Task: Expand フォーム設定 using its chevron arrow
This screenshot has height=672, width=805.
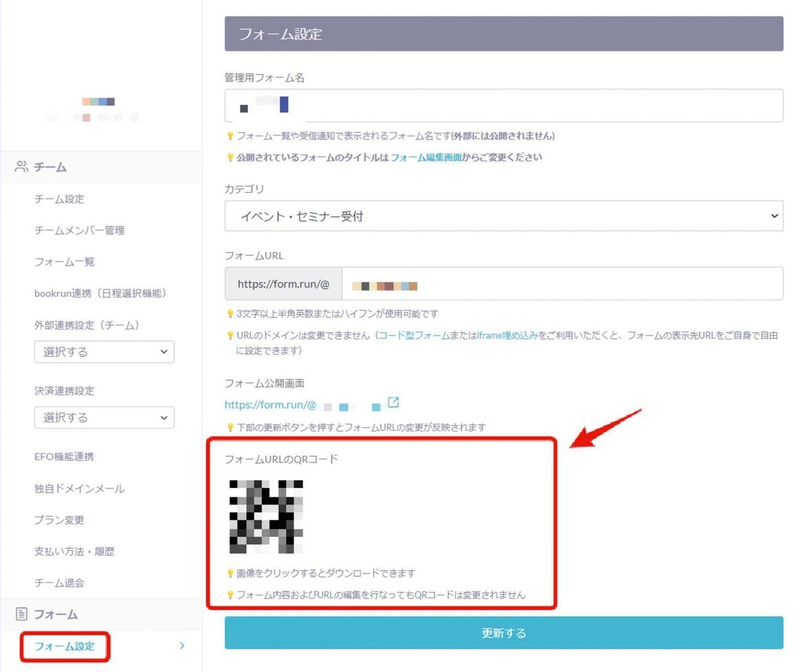Action: click(x=182, y=646)
